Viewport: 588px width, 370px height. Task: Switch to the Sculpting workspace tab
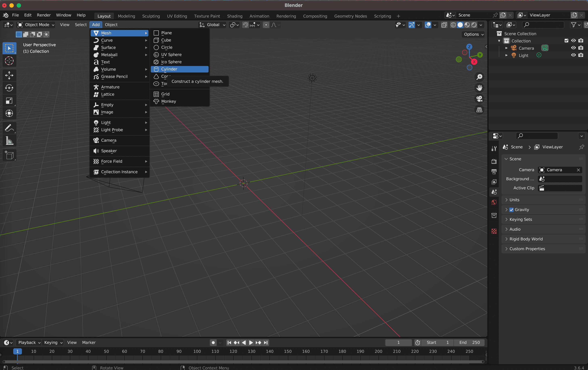pyautogui.click(x=151, y=16)
